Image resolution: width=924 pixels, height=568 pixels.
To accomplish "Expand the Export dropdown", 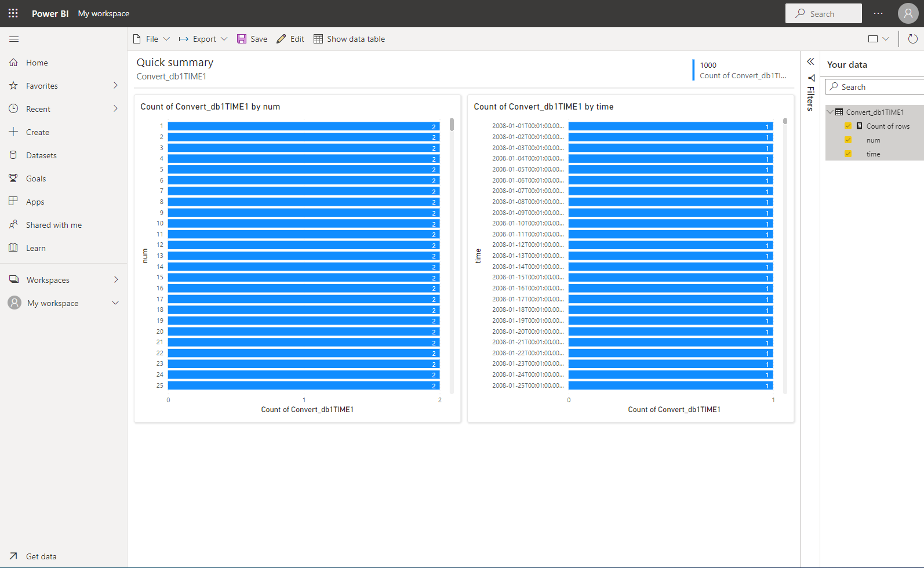I will 203,39.
